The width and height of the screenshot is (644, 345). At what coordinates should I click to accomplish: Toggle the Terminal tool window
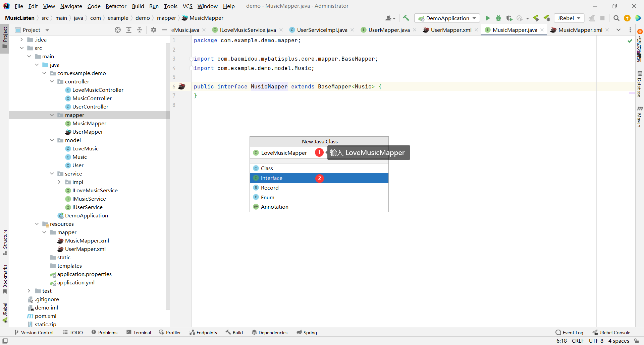click(139, 332)
